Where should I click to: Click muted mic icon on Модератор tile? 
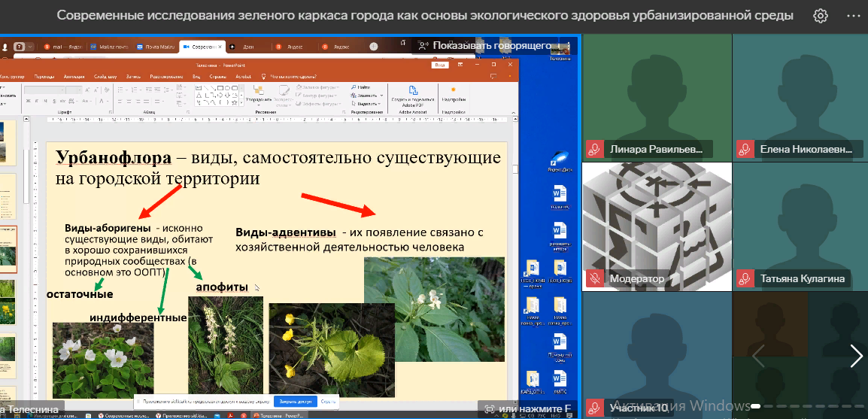[595, 278]
